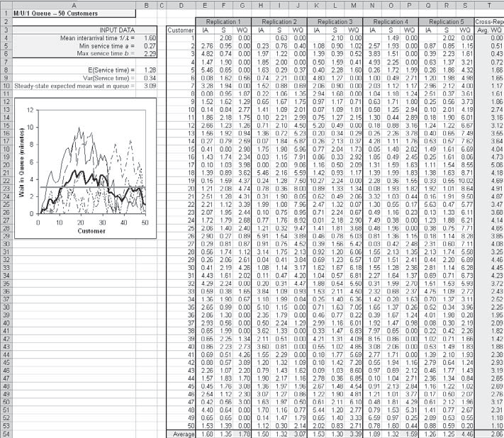Click Replication 1 average WQ 1.78
Screen dimensions: 504x438
point(242,434)
